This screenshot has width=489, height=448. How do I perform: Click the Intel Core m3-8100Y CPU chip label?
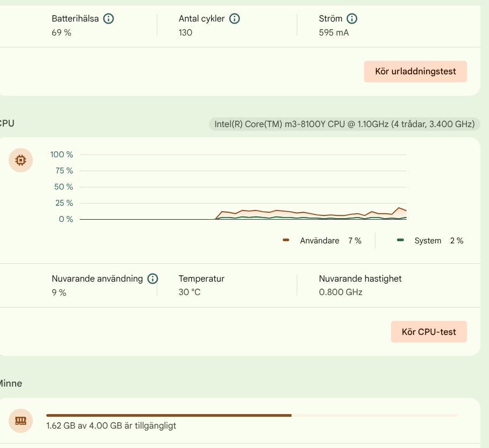(x=344, y=124)
